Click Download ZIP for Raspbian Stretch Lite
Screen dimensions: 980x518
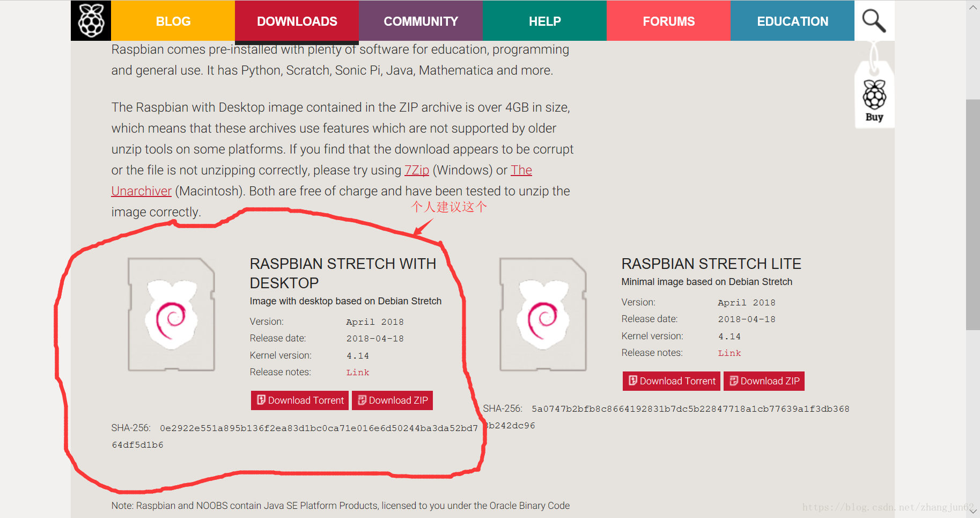pos(764,381)
